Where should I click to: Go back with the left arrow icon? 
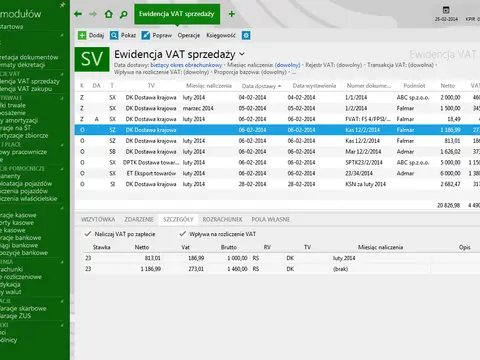coord(78,14)
